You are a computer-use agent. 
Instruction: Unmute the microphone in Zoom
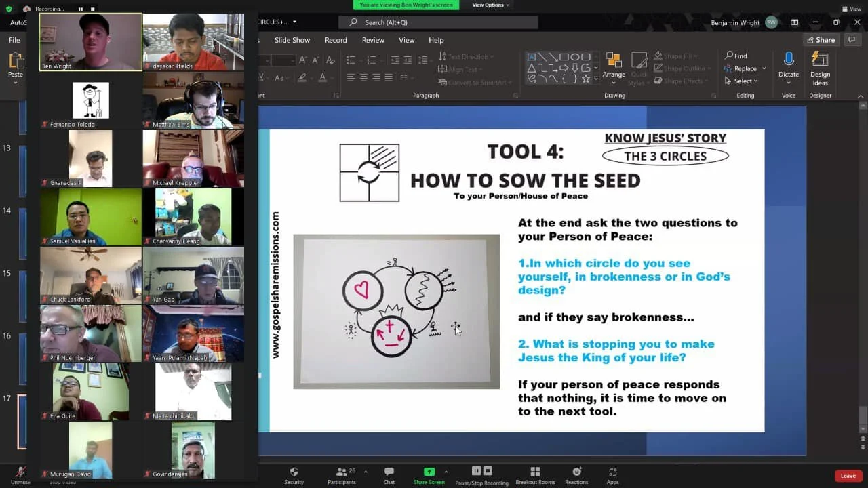[x=20, y=475]
